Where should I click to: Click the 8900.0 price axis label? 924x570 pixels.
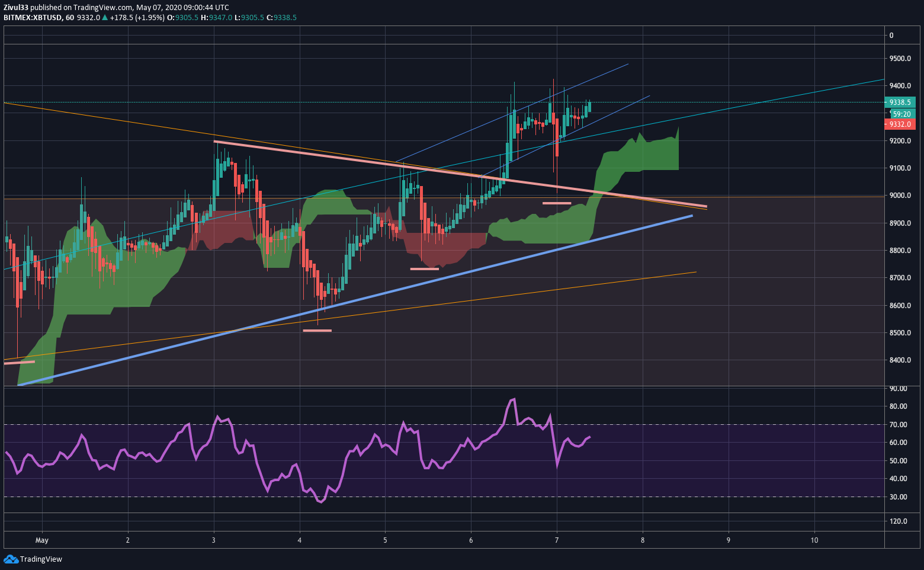click(x=900, y=223)
